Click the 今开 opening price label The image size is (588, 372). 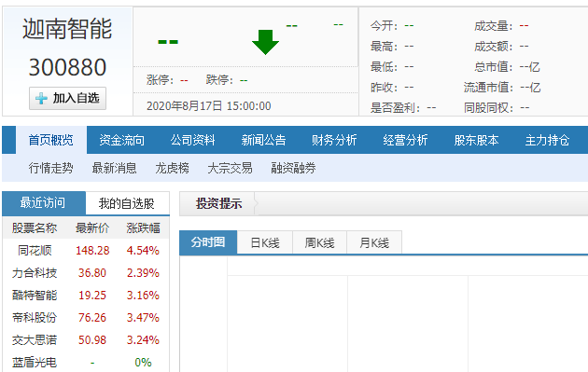[x=384, y=26]
